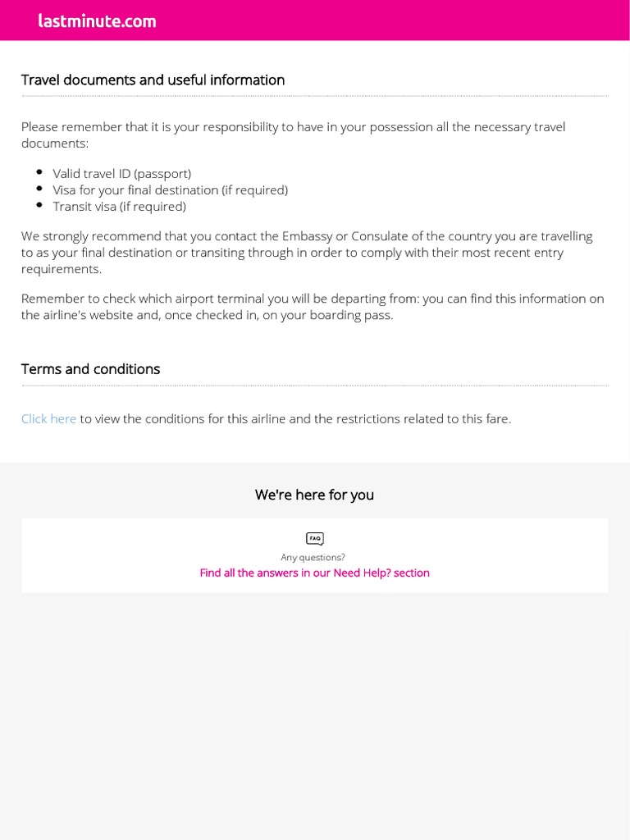
Task: Click the 'Any questions?' label
Action: tap(313, 557)
